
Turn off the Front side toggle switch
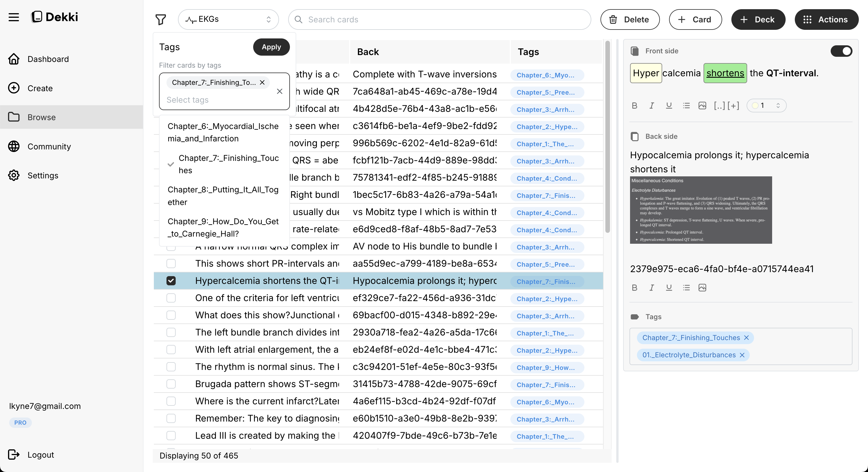click(x=841, y=51)
